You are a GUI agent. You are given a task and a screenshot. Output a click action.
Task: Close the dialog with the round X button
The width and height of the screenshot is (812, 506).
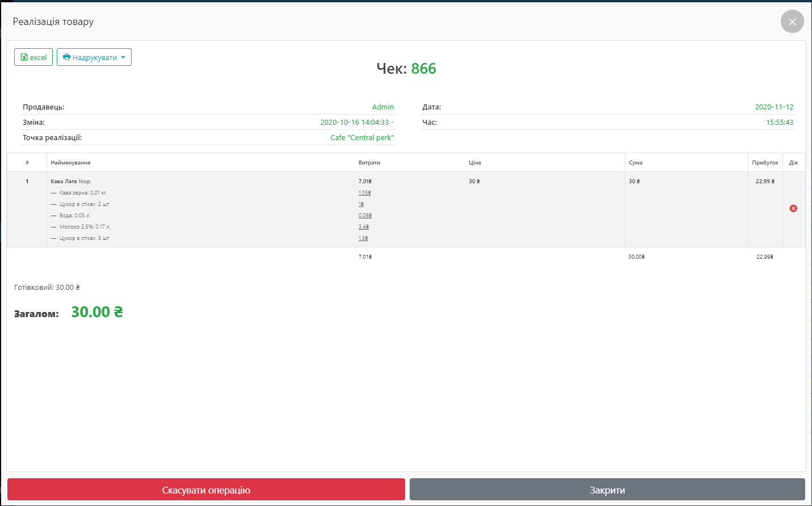792,22
